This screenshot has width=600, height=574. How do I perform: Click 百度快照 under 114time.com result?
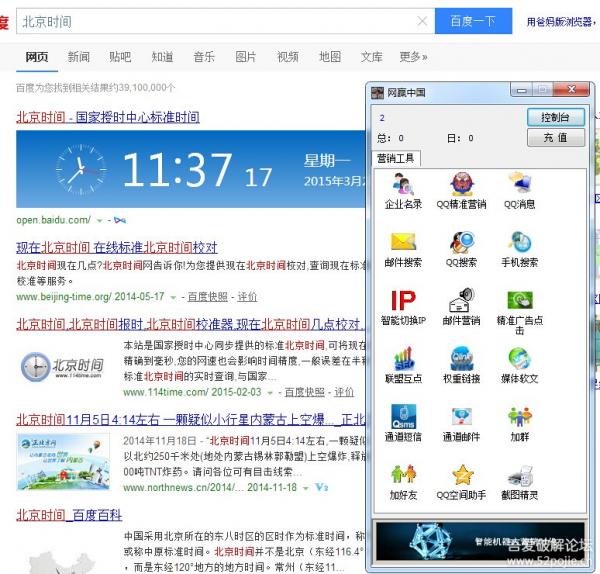click(305, 392)
